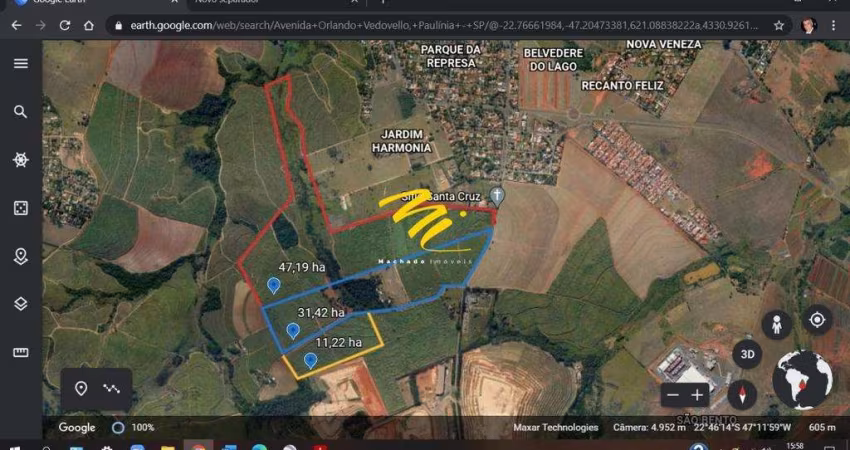Open the Google Earth search tool
Viewport: 850px width, 450px height.
(21, 112)
